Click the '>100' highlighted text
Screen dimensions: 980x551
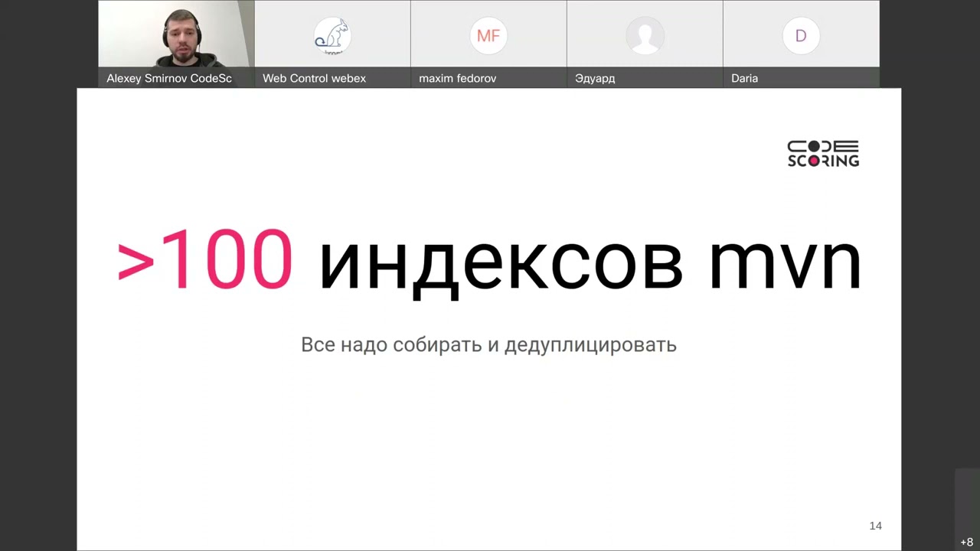[204, 260]
